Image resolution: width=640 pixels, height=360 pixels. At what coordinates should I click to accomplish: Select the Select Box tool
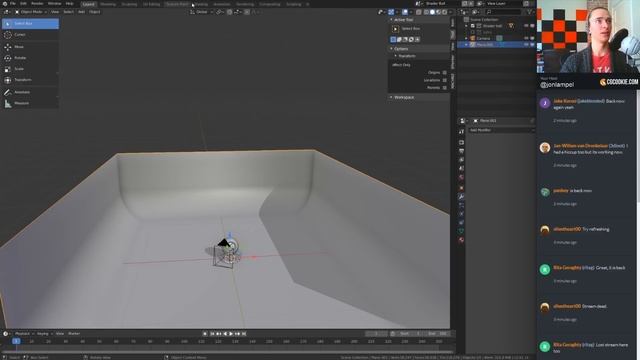[x=30, y=24]
